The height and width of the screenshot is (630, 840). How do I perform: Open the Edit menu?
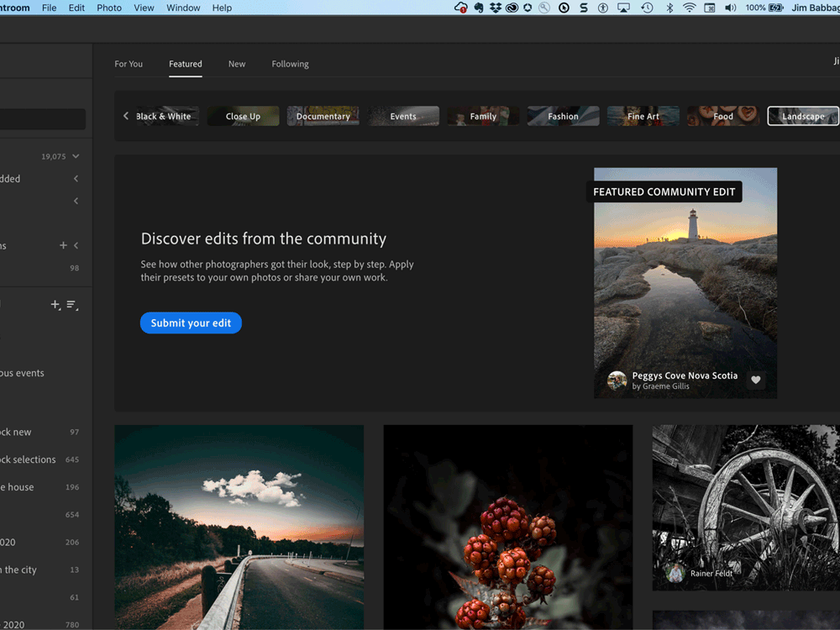coord(76,8)
